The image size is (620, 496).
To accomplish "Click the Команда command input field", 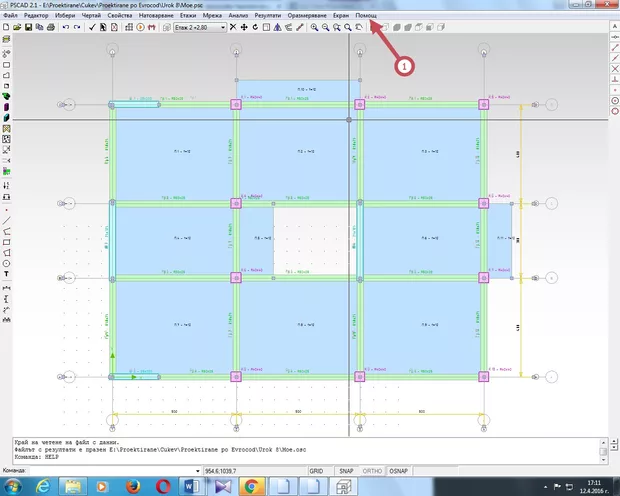I will pos(110,469).
